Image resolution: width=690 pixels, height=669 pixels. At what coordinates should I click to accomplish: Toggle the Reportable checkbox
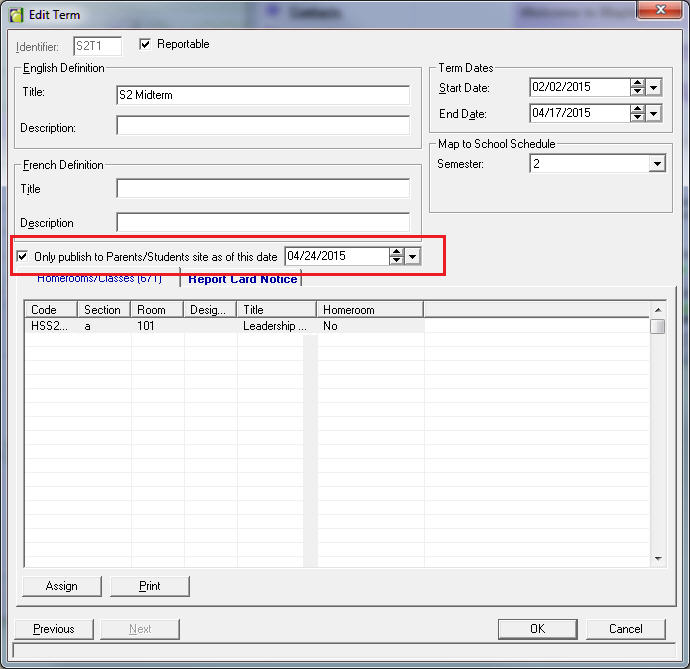pyautogui.click(x=145, y=44)
